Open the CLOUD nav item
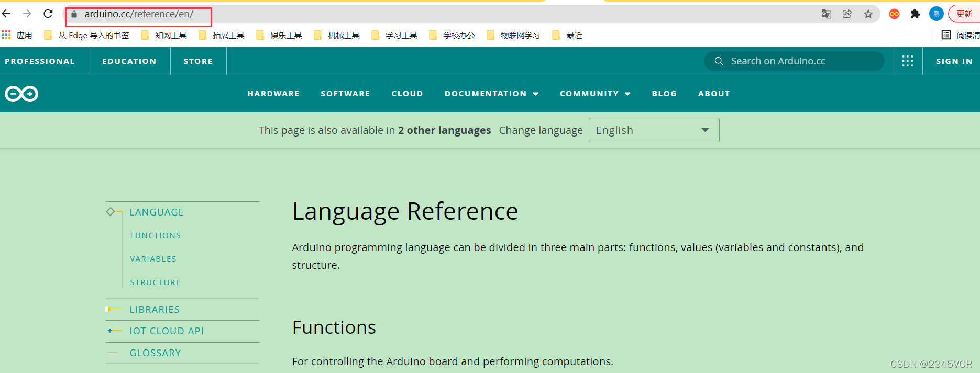The image size is (980, 373). [x=407, y=94]
